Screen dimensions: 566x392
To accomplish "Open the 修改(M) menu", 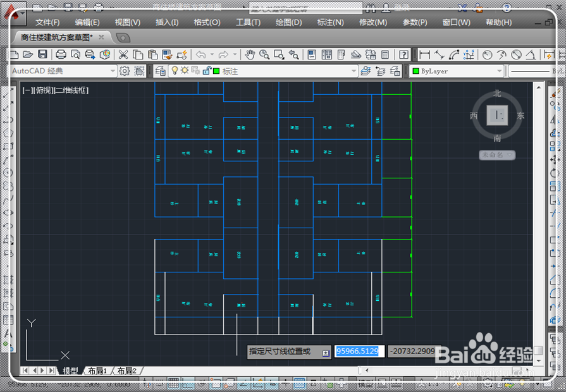I will tap(373, 22).
